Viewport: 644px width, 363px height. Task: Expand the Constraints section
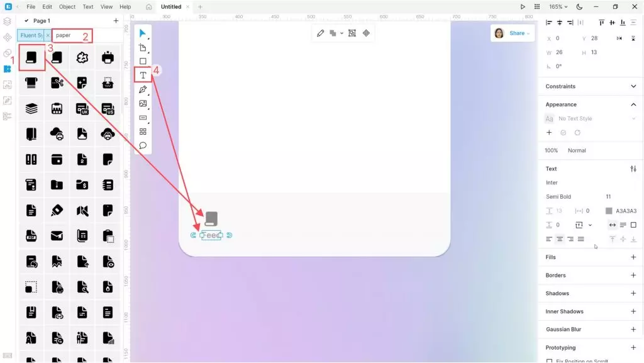click(633, 86)
